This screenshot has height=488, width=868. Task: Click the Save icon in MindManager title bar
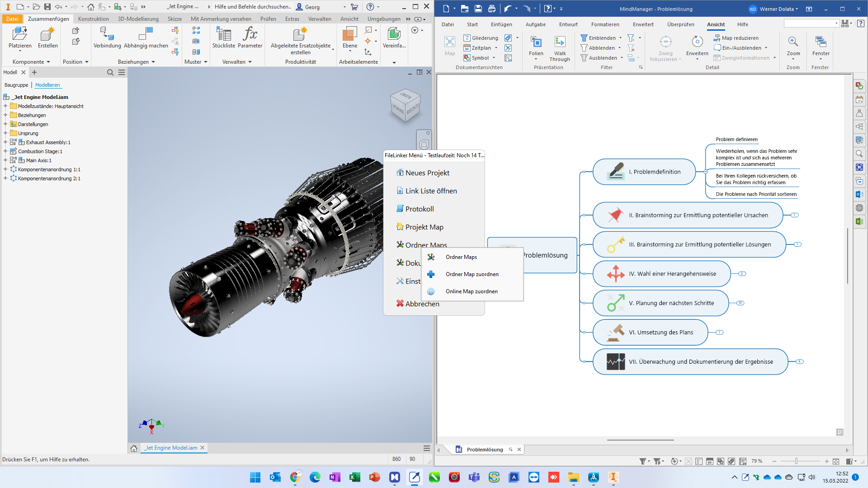click(478, 9)
